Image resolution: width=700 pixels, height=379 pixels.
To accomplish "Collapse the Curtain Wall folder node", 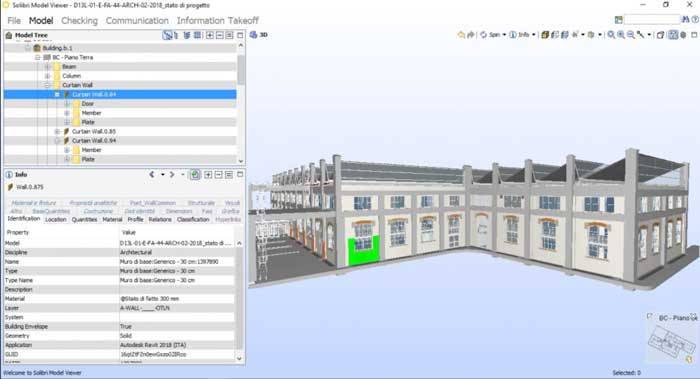I will click(x=47, y=85).
